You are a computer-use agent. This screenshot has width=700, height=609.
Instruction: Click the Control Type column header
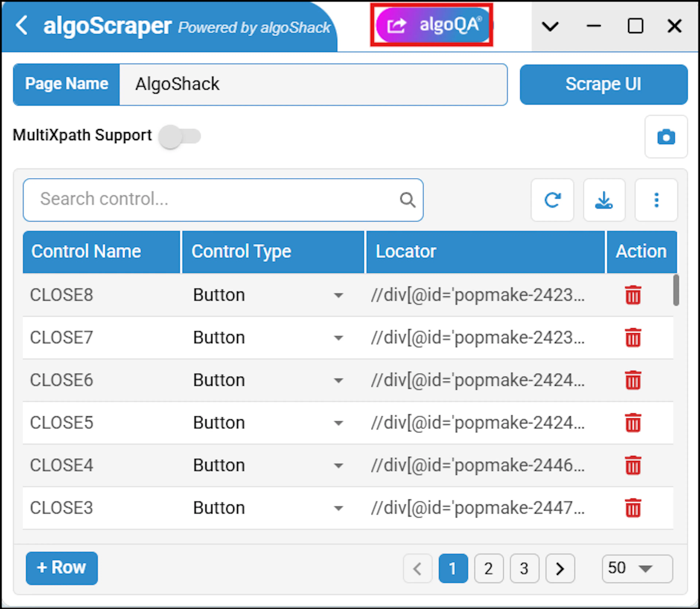pos(273,252)
